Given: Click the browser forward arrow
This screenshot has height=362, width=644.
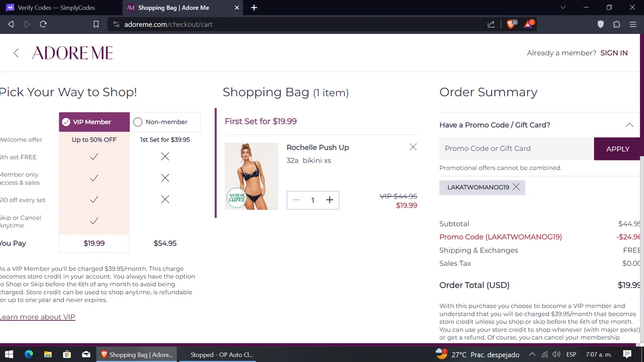Looking at the screenshot, I should tap(27, 24).
